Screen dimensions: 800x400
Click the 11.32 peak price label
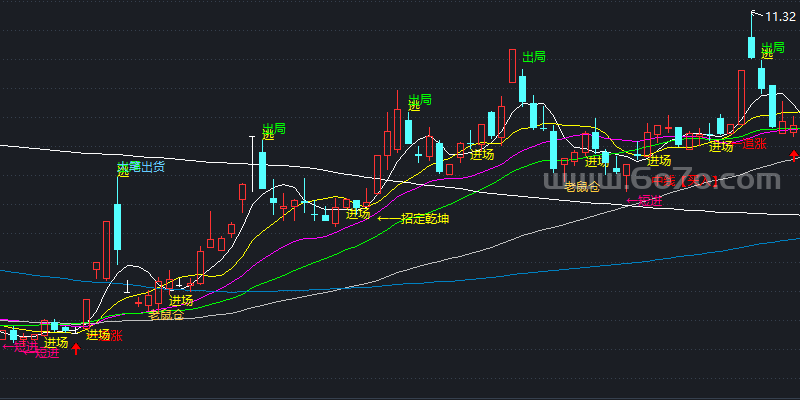(781, 17)
